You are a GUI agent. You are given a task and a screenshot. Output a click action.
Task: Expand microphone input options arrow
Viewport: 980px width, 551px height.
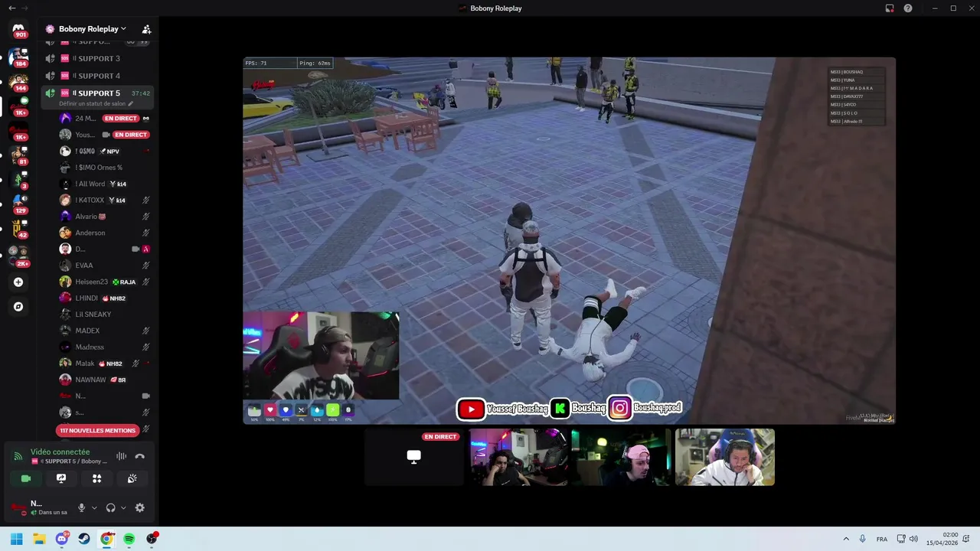pyautogui.click(x=94, y=507)
